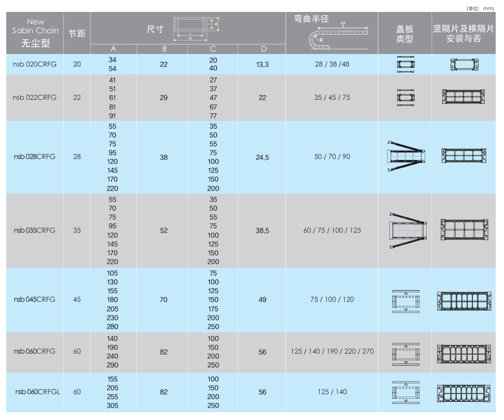Click the 竖隔片及横隔片安装与否 header

[464, 33]
